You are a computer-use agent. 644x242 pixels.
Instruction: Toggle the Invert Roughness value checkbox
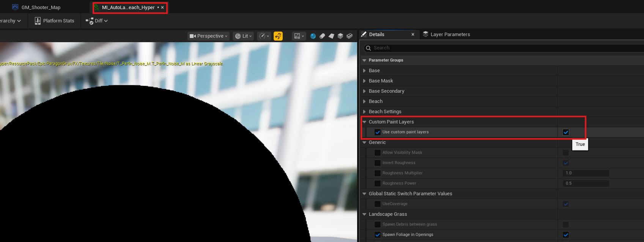point(566,163)
